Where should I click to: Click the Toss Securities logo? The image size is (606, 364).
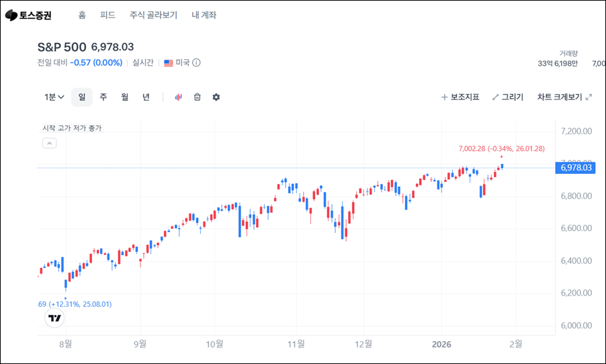(x=28, y=15)
